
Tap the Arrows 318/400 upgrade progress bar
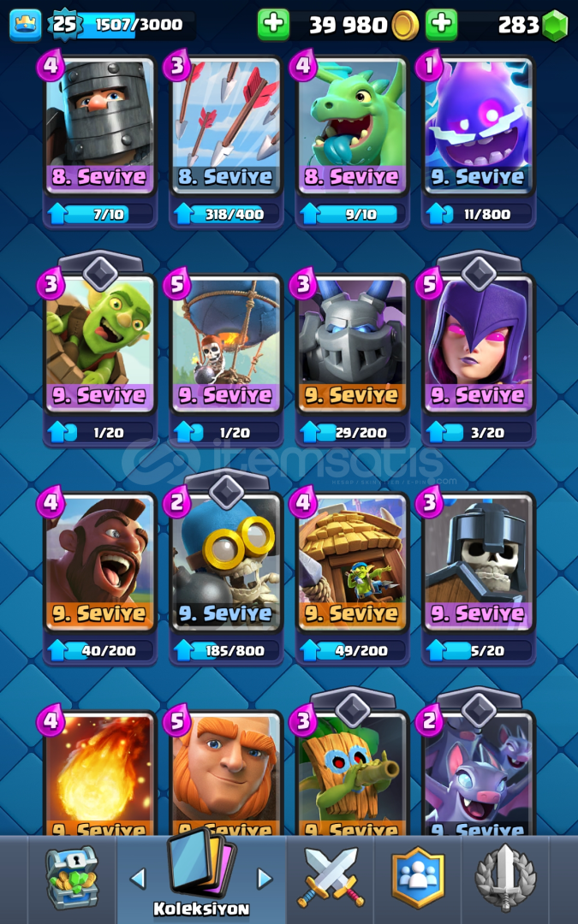point(226,213)
